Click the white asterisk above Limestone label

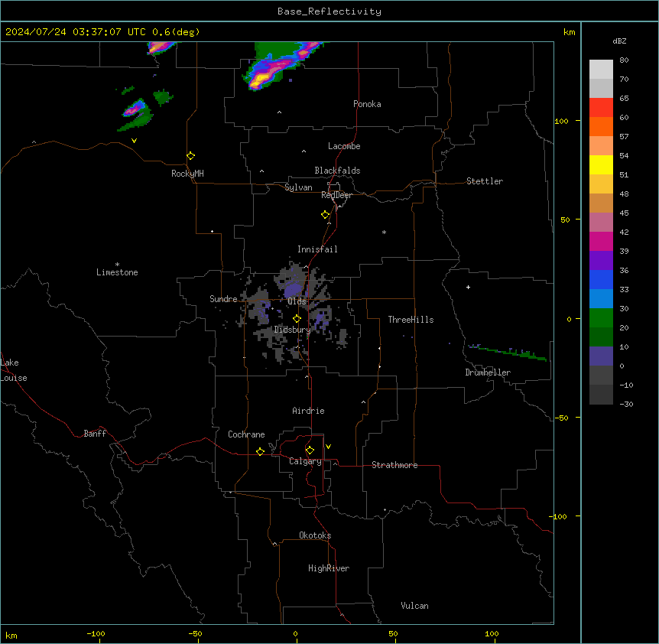(117, 264)
